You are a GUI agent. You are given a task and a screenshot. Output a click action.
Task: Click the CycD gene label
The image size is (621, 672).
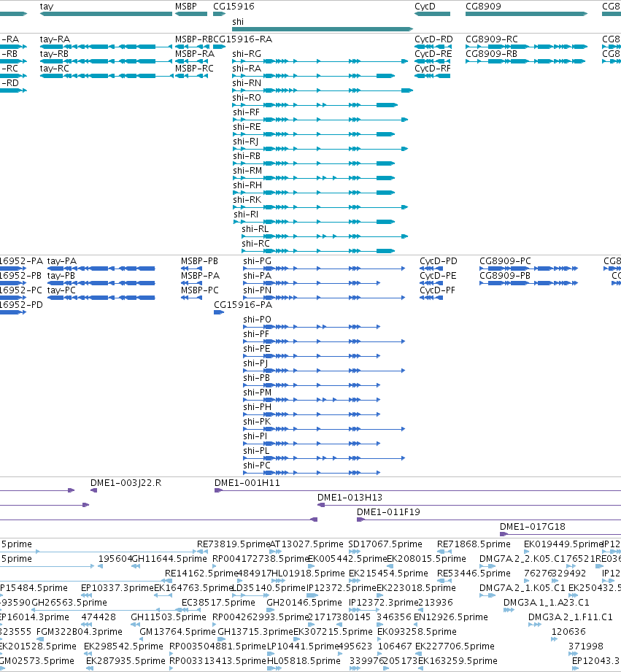click(425, 7)
